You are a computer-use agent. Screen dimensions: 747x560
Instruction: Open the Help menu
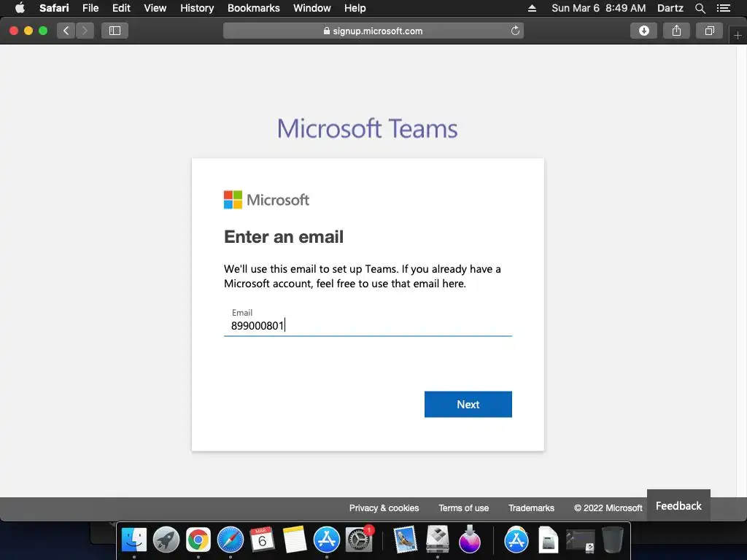coord(355,8)
